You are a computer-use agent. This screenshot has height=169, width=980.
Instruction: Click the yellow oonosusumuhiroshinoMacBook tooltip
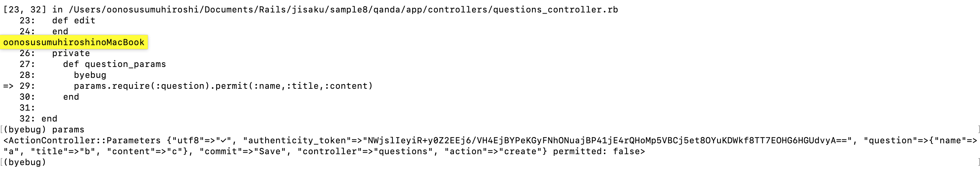74,42
